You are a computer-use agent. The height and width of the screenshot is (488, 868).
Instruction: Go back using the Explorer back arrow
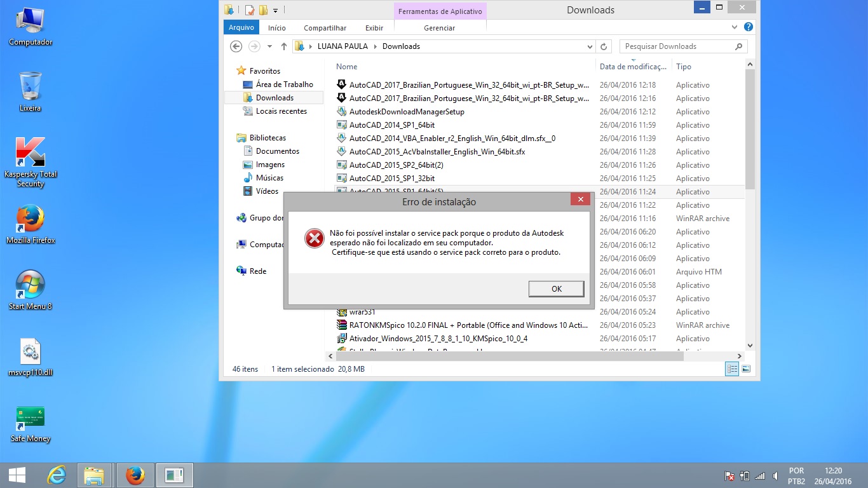pos(236,46)
